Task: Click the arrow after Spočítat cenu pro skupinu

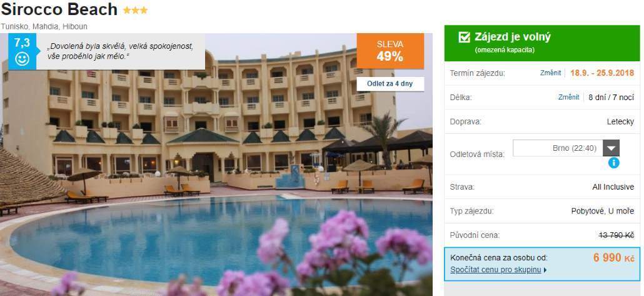Action: (x=545, y=270)
